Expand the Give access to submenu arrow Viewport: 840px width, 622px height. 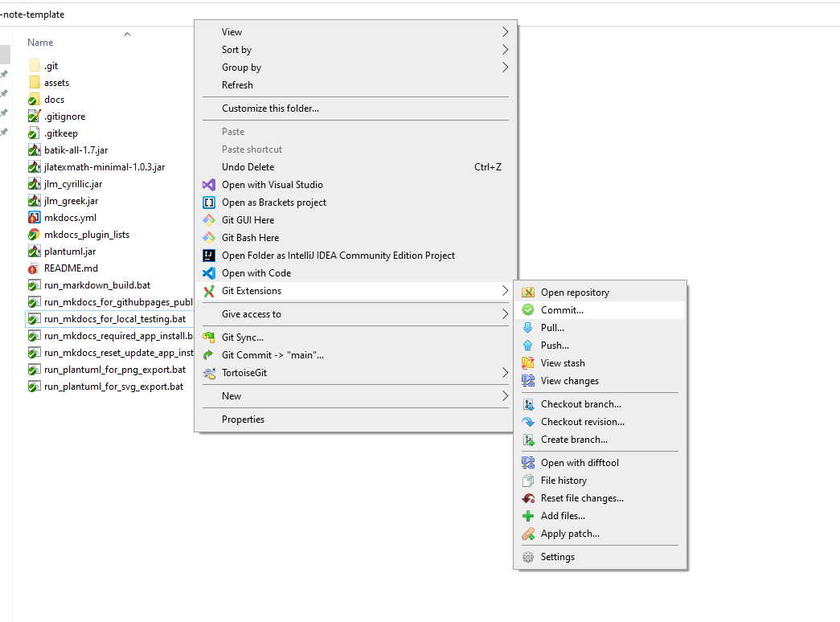click(x=505, y=314)
